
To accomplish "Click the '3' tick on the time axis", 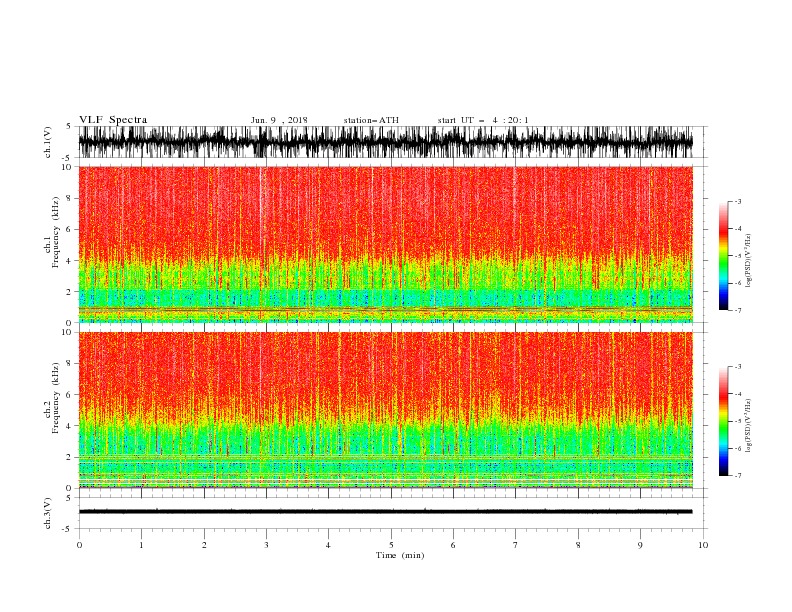I will (266, 545).
